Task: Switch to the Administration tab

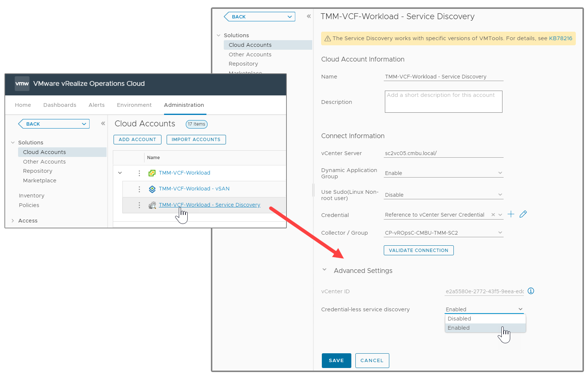Action: click(184, 105)
